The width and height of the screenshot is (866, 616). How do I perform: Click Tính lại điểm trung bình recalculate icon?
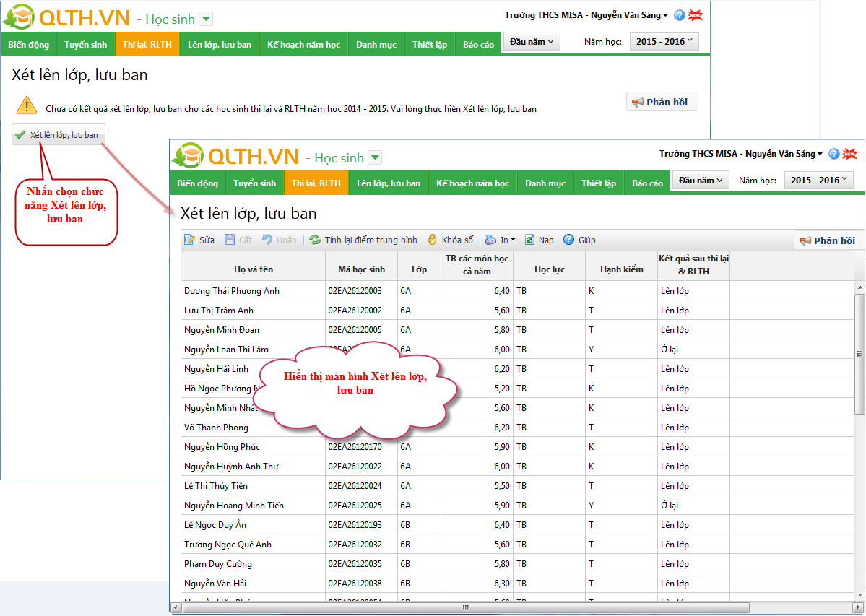pyautogui.click(x=315, y=240)
